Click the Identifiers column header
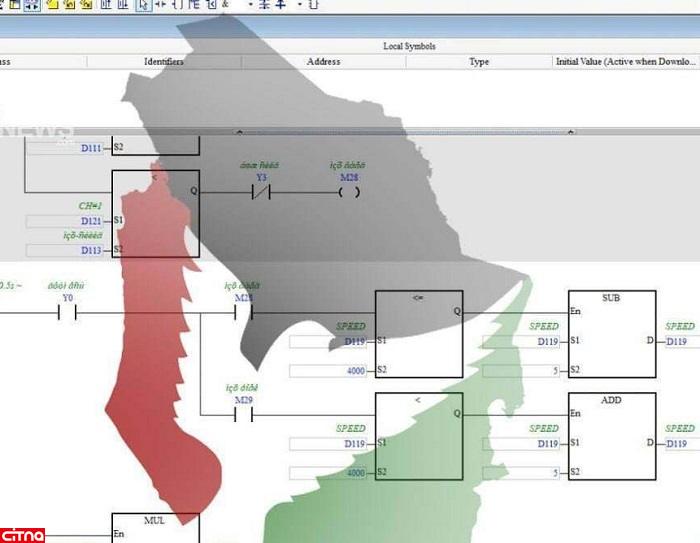This screenshot has height=543, width=700. pos(163,62)
